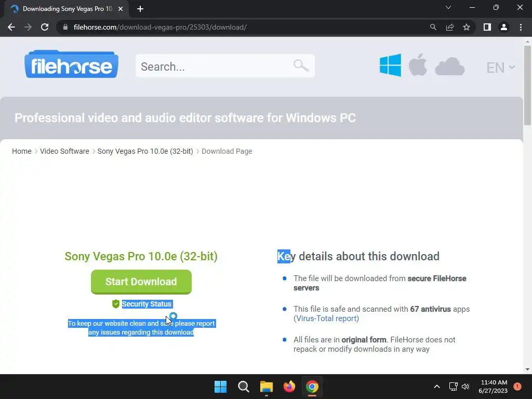The height and width of the screenshot is (399, 532).
Task: Click the page vertical scrollbar thumb
Action: point(527,85)
